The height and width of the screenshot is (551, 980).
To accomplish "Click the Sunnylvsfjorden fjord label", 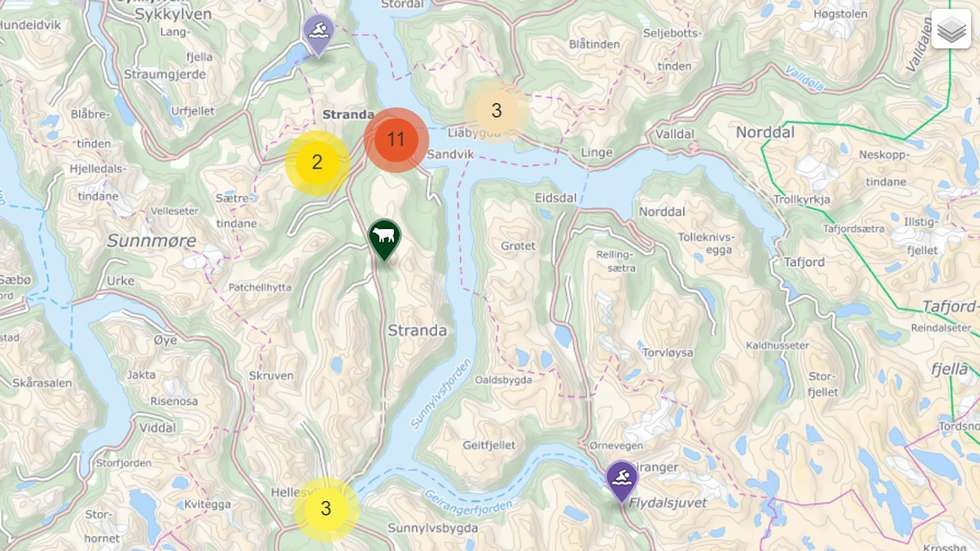I will point(441,393).
